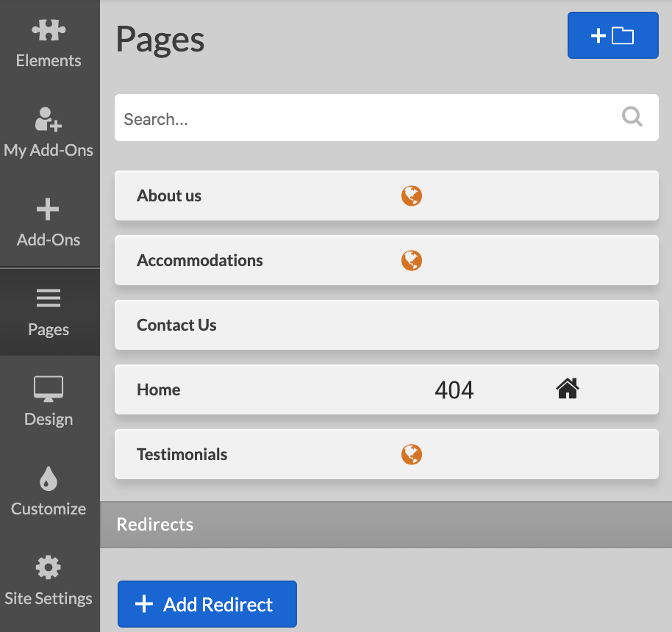Open the Customize droplet icon
Screen dimensions: 672x632
tap(49, 479)
